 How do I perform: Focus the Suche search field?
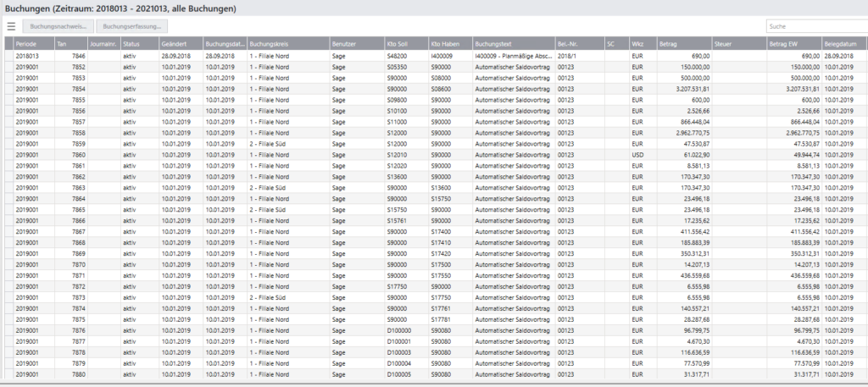(x=815, y=26)
